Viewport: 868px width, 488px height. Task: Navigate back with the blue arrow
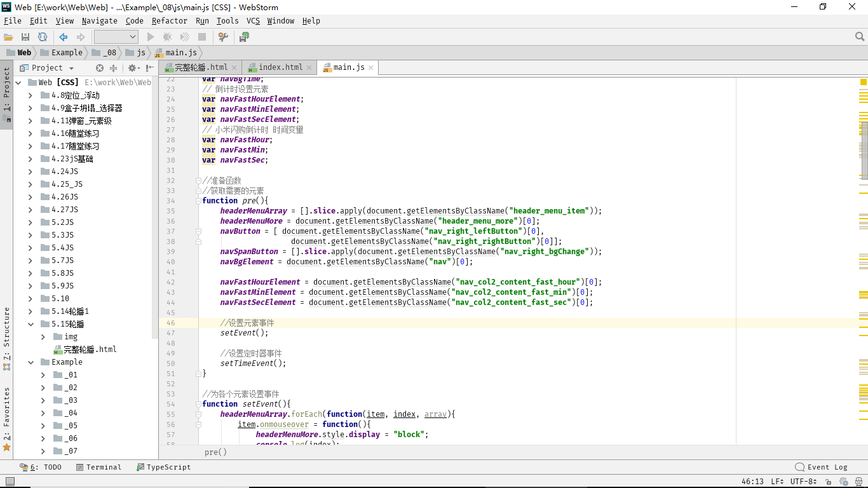pos(64,37)
